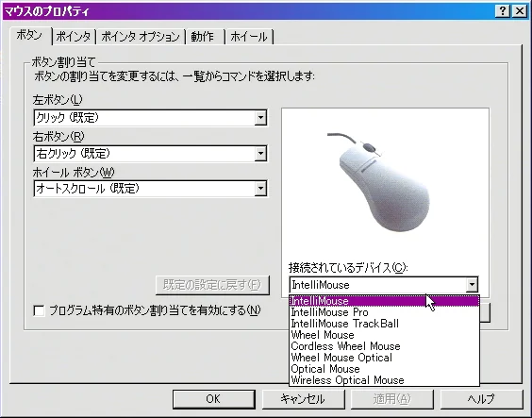Choose Wheel Mouse from the device list
The image size is (532, 418).
[384, 335]
